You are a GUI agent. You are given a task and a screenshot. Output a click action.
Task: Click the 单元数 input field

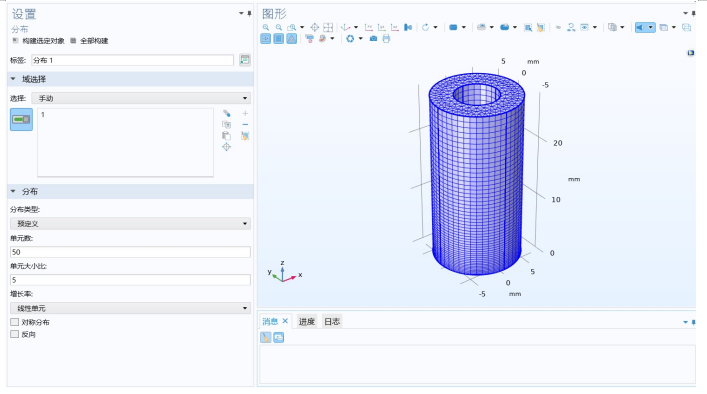[130, 252]
